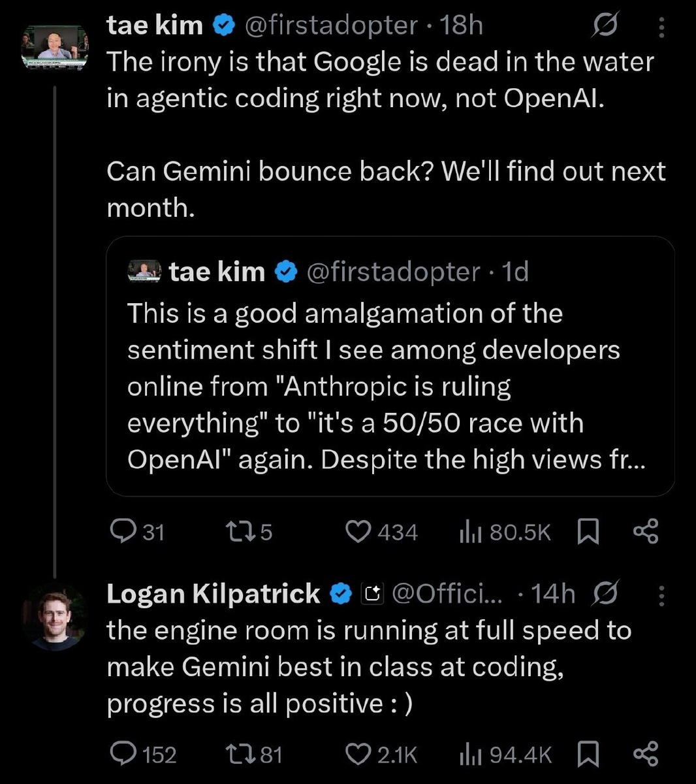This screenshot has height=784, width=696.
Task: View analytics of Logan Kilpatrick's reply
Action: (x=470, y=755)
